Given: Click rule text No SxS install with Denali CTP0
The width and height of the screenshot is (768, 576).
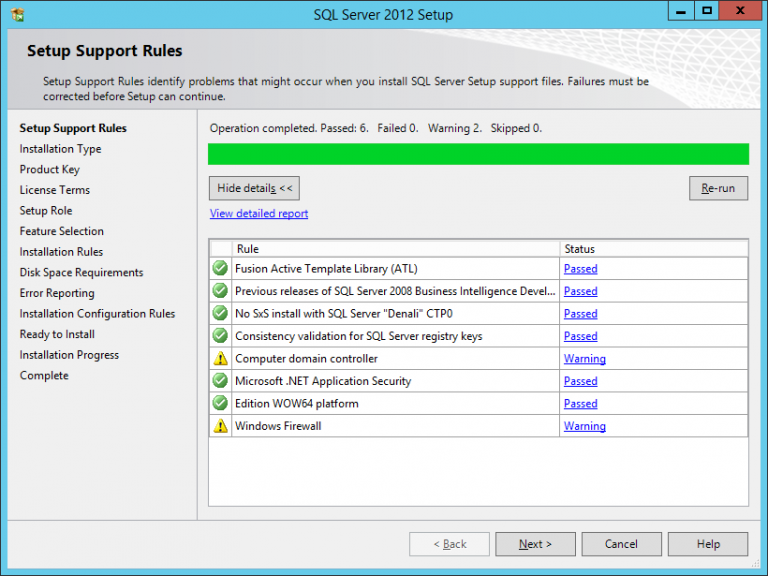Looking at the screenshot, I should pyautogui.click(x=344, y=314).
